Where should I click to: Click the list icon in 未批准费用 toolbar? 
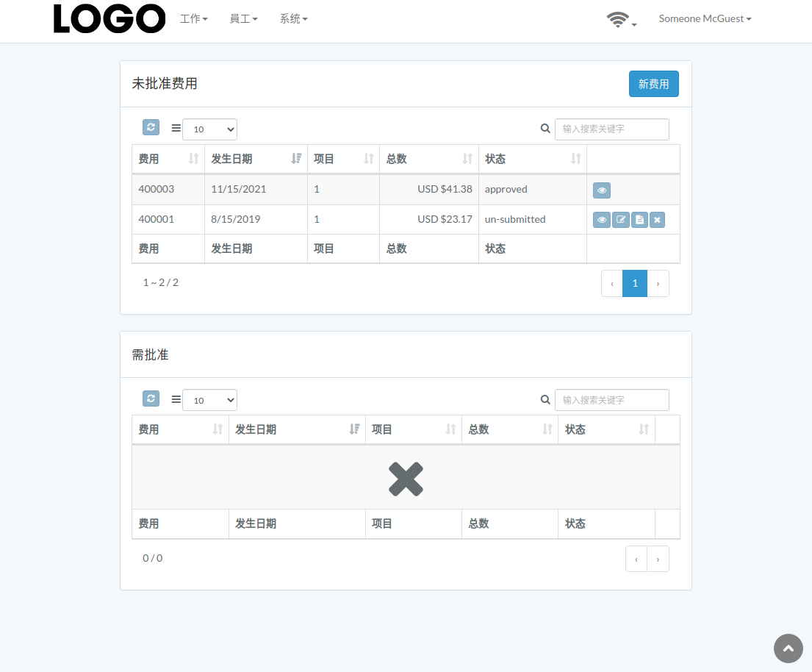point(176,128)
